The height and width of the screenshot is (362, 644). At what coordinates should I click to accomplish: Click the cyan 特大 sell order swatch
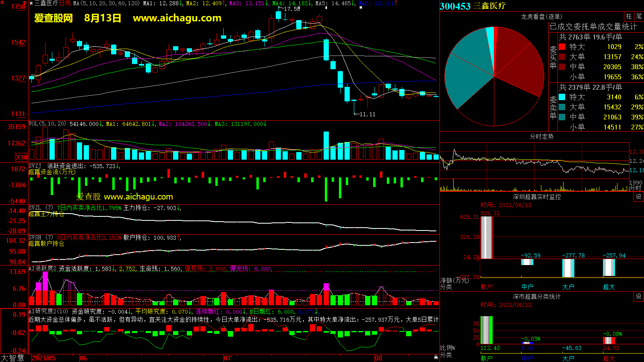click(562, 97)
